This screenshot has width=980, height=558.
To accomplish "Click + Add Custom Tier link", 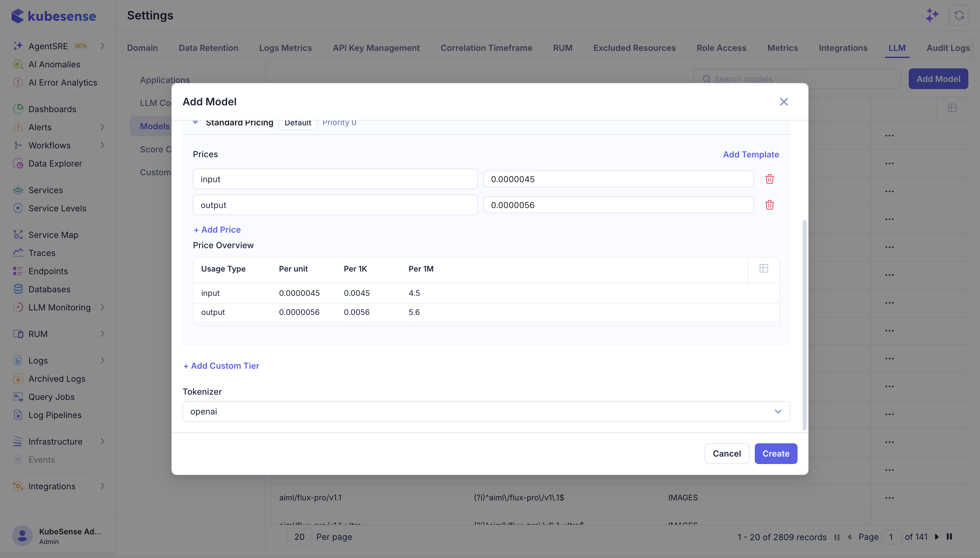I will pyautogui.click(x=221, y=366).
